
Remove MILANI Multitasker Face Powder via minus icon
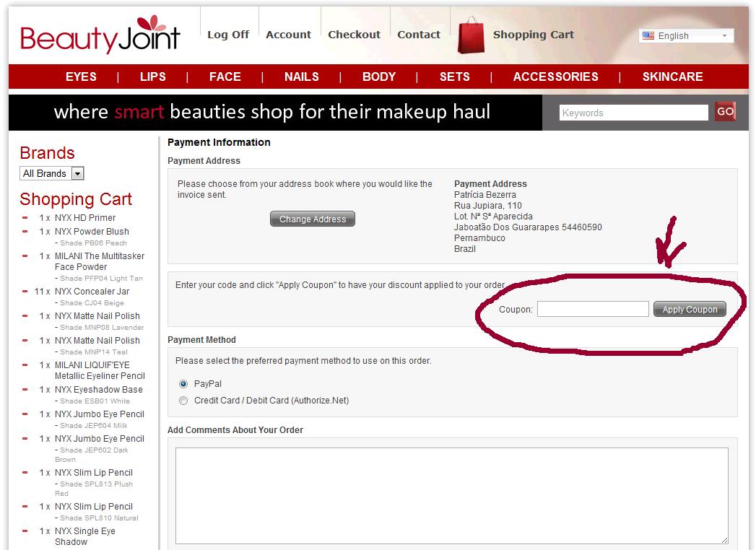coord(25,256)
